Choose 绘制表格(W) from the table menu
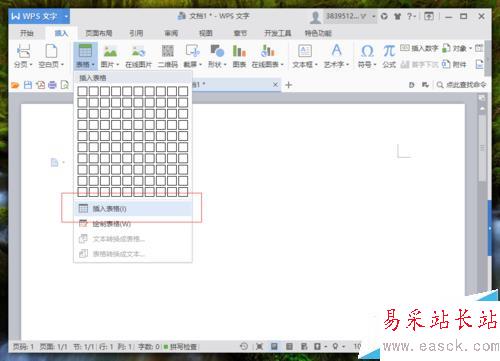Screen dimensions: 500x361 [133, 224]
